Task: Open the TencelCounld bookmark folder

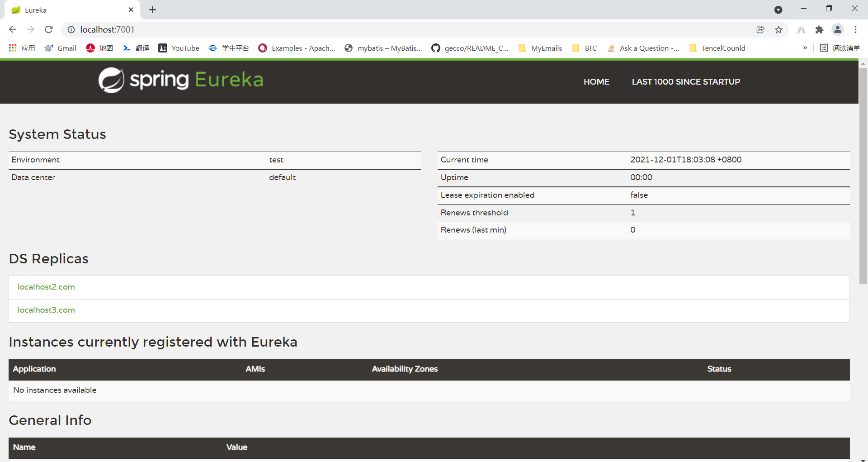Action: coord(717,48)
